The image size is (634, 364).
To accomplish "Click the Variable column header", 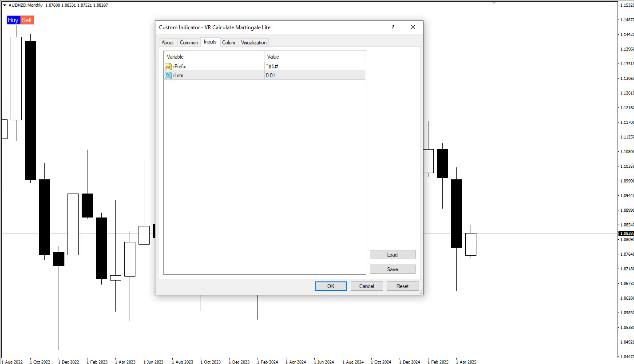I will (214, 57).
